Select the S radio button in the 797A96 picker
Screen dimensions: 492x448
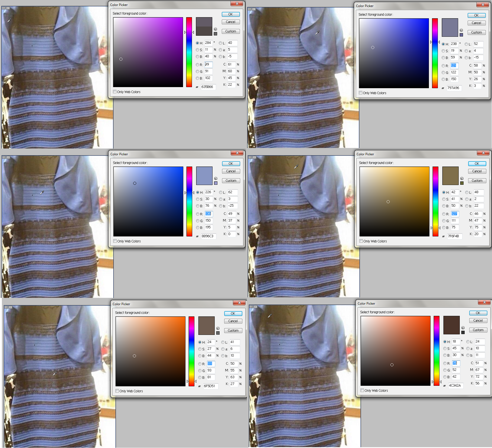tap(443, 51)
